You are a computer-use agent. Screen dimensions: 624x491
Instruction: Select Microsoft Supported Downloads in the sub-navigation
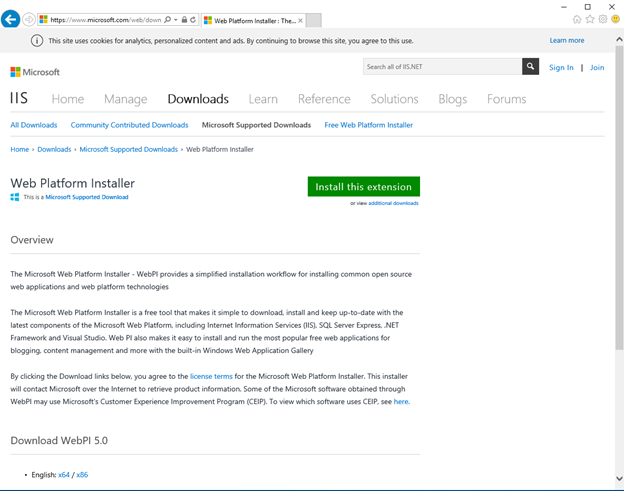[256, 125]
